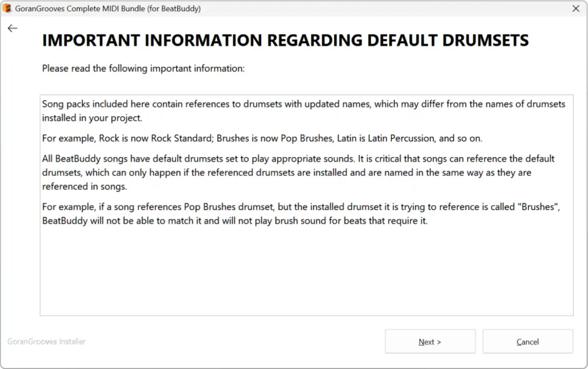Click the 'GoranGrooves Installer' footer label
This screenshot has height=369, width=588.
click(46, 342)
